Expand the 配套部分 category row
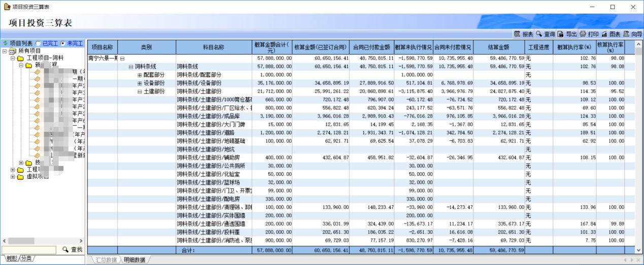Screen dimensions: 644x265 click(x=139, y=75)
